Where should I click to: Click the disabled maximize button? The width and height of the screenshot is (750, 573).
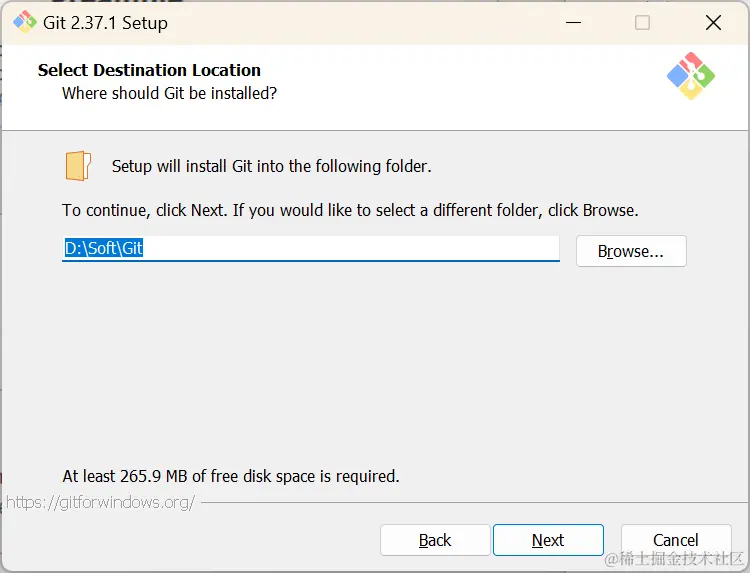coord(642,22)
